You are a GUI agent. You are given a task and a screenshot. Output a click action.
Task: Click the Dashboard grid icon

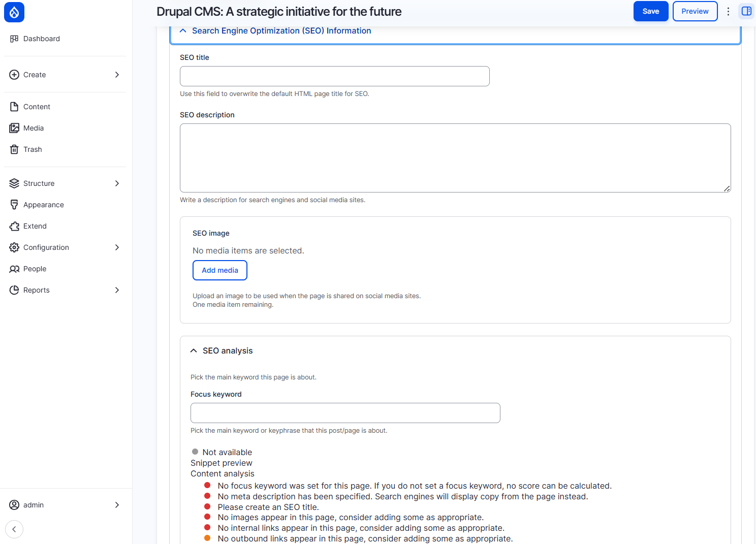pyautogui.click(x=14, y=39)
